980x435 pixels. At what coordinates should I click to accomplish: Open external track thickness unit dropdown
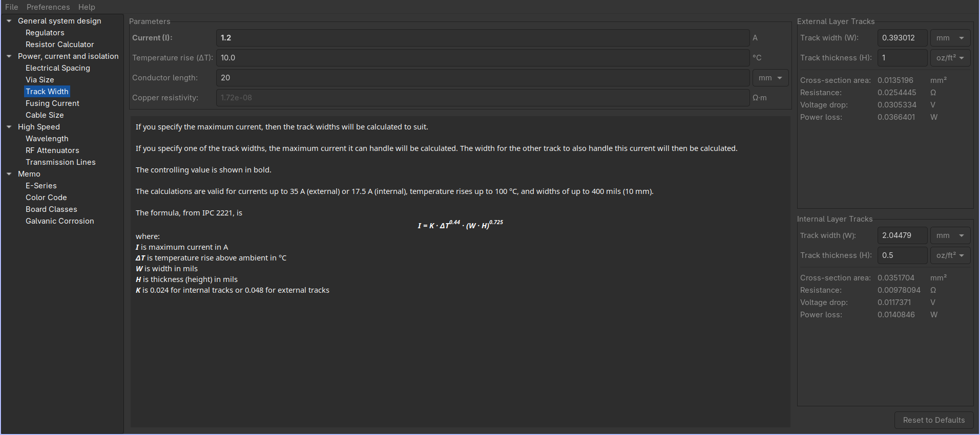pos(950,58)
